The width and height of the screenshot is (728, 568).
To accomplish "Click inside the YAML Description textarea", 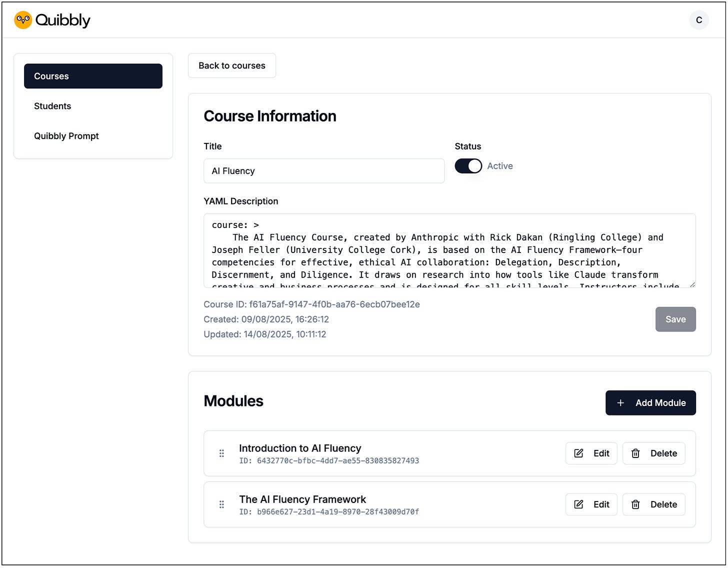I will pyautogui.click(x=449, y=250).
